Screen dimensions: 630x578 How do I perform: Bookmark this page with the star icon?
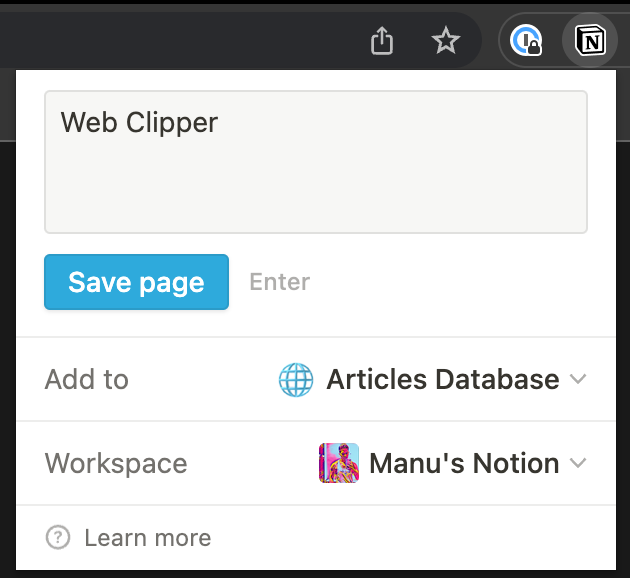pos(445,41)
